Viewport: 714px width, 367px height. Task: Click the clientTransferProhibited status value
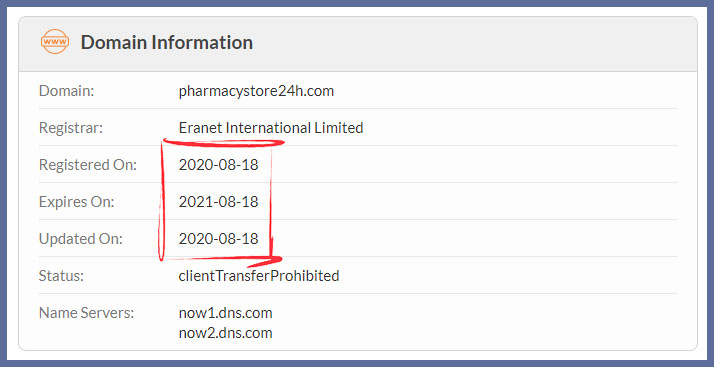259,276
